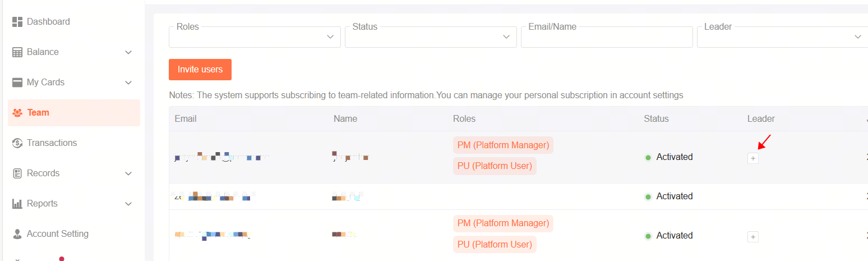The image size is (868, 261).
Task: Open the Roles filter dropdown
Action: [x=255, y=36]
